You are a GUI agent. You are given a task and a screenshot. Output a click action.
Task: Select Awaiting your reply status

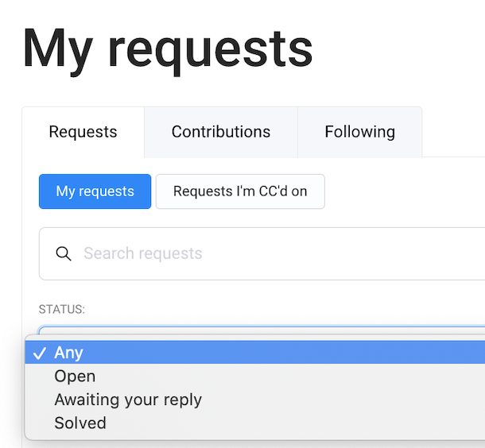pos(128,400)
